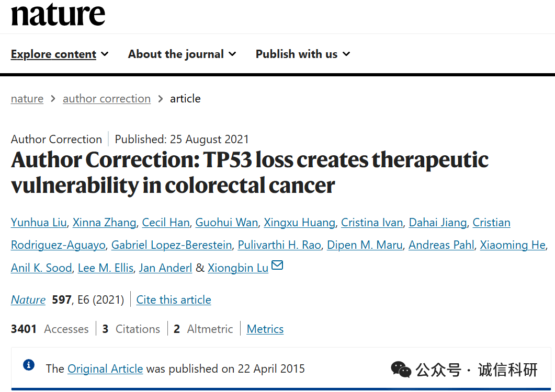Open the Metrics page

265,329
